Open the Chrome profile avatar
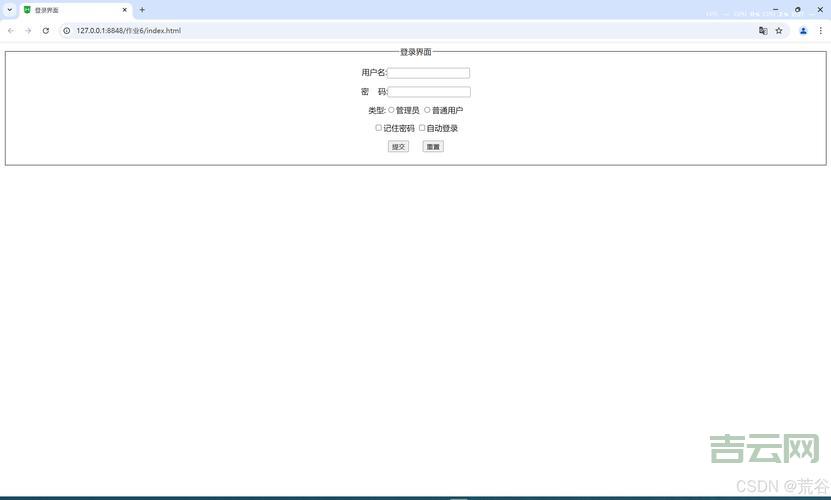831x500 pixels. click(803, 31)
